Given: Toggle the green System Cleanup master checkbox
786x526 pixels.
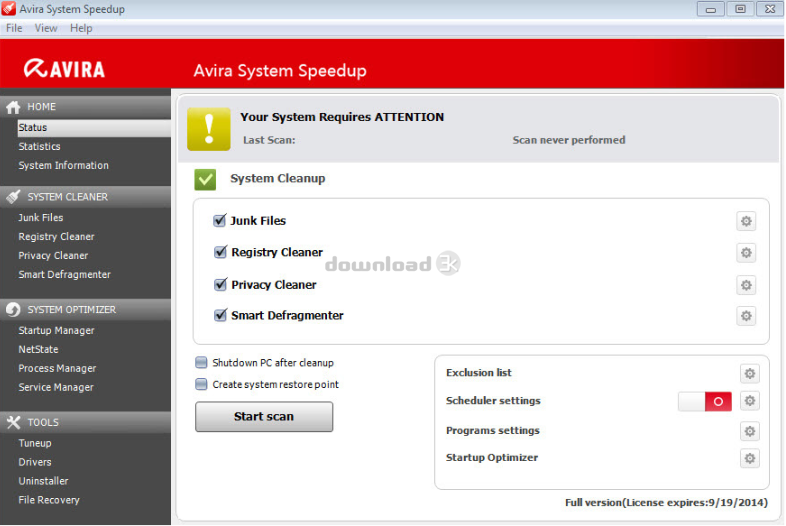Looking at the screenshot, I should (x=205, y=179).
